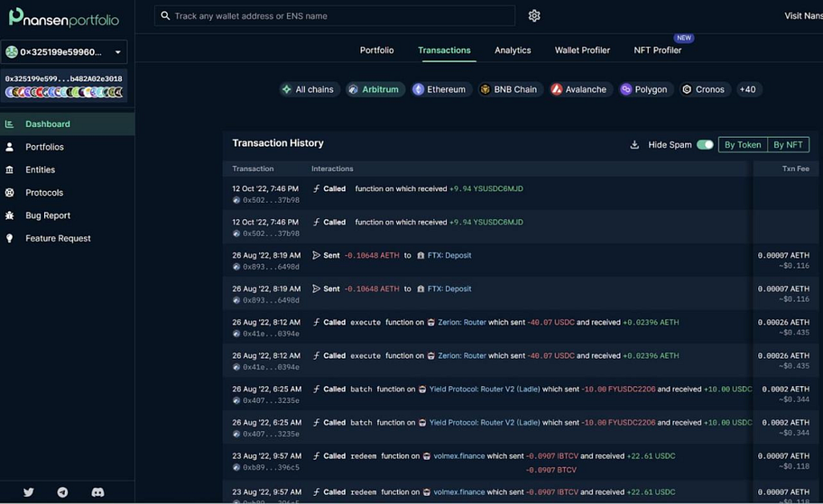
Task: Switch to the Portfolio tab
Action: [376, 50]
